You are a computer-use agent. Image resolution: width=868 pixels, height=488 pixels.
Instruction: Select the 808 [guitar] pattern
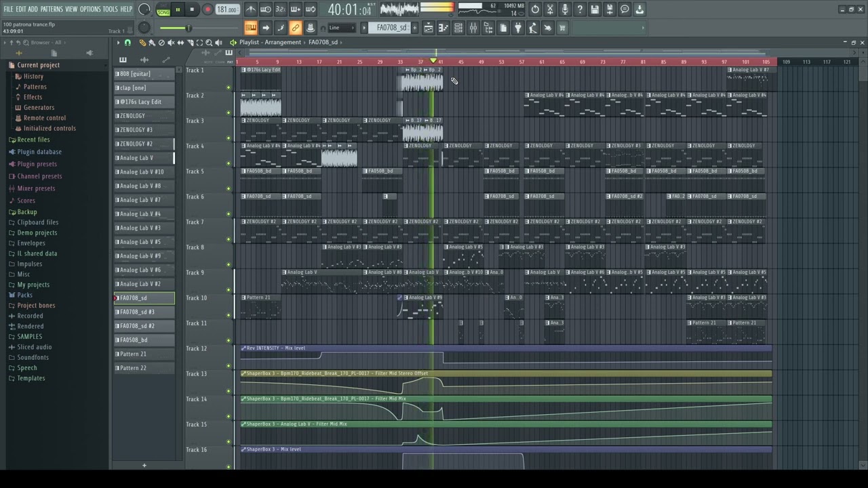pos(144,74)
